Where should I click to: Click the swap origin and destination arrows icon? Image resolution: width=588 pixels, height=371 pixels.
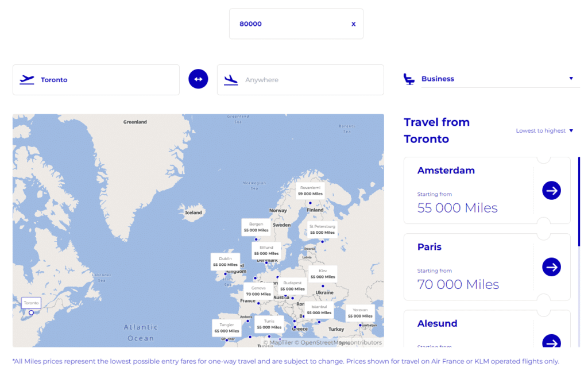coord(198,79)
